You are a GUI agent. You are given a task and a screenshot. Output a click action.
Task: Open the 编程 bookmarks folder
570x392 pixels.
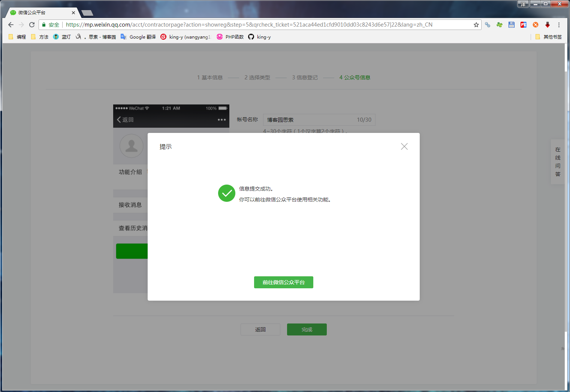pyautogui.click(x=17, y=37)
